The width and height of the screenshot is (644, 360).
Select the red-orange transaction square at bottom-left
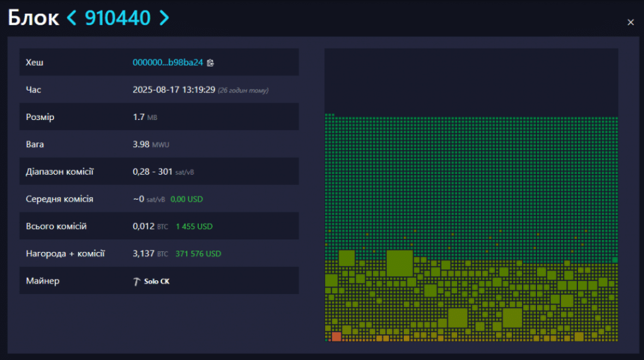pyautogui.click(x=336, y=336)
